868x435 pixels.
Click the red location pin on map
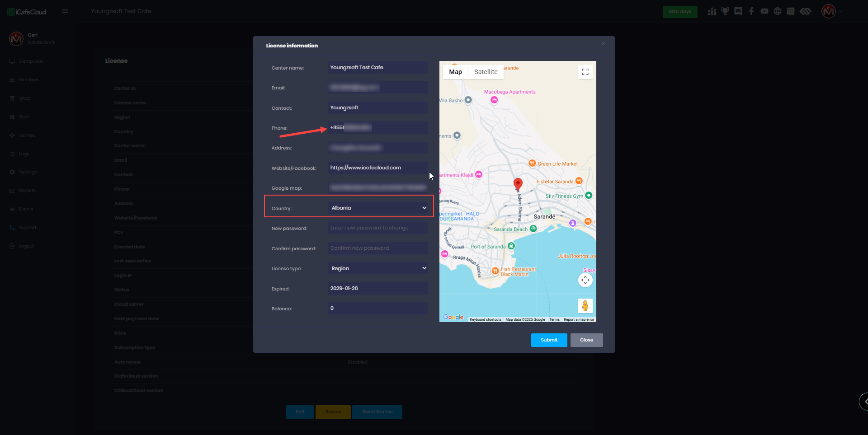point(518,183)
